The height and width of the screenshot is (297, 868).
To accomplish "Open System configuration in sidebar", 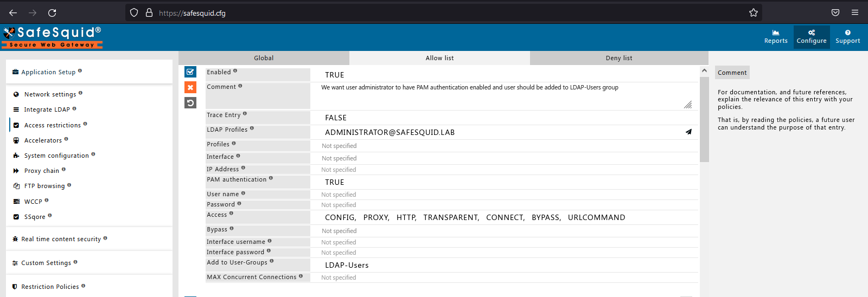I will point(56,156).
